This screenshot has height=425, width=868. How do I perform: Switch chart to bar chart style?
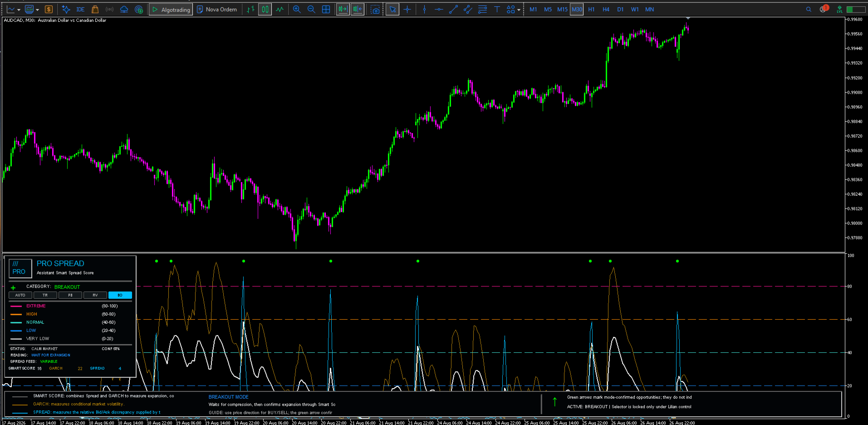click(x=250, y=10)
